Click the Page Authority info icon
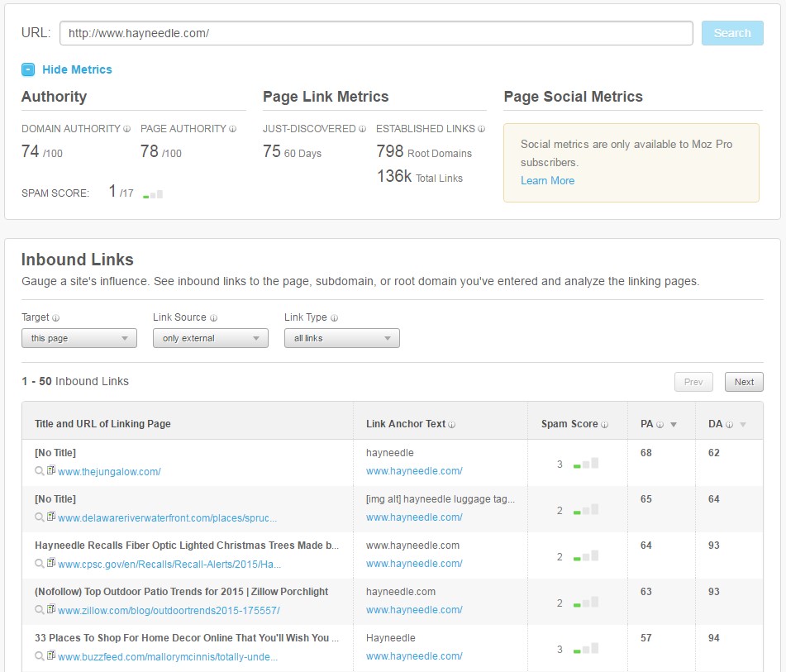Image resolution: width=786 pixels, height=672 pixels. pyautogui.click(x=233, y=129)
